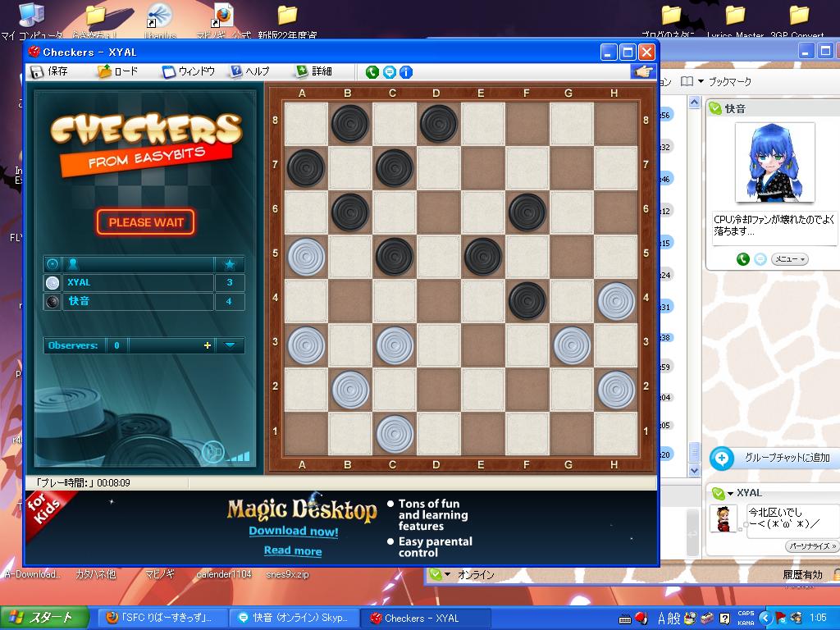Image resolution: width=840 pixels, height=630 pixels.
Task: Select white piece on square A5
Action: click(x=306, y=257)
